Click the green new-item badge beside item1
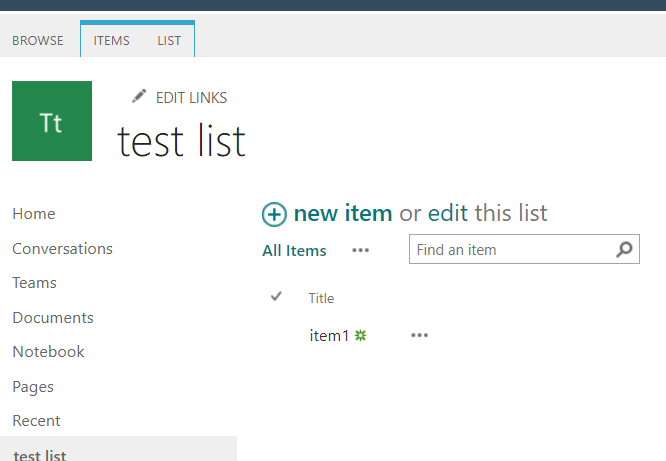This screenshot has height=461, width=666. click(x=361, y=336)
